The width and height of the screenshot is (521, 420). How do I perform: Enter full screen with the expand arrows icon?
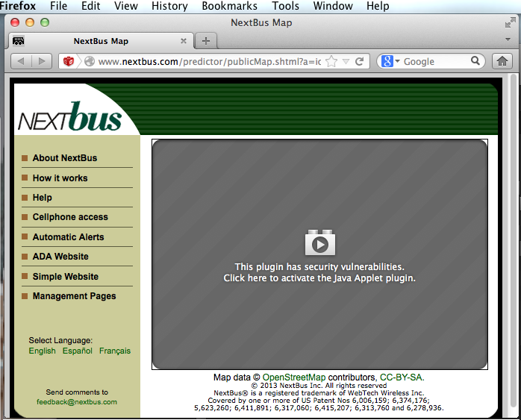pos(510,23)
